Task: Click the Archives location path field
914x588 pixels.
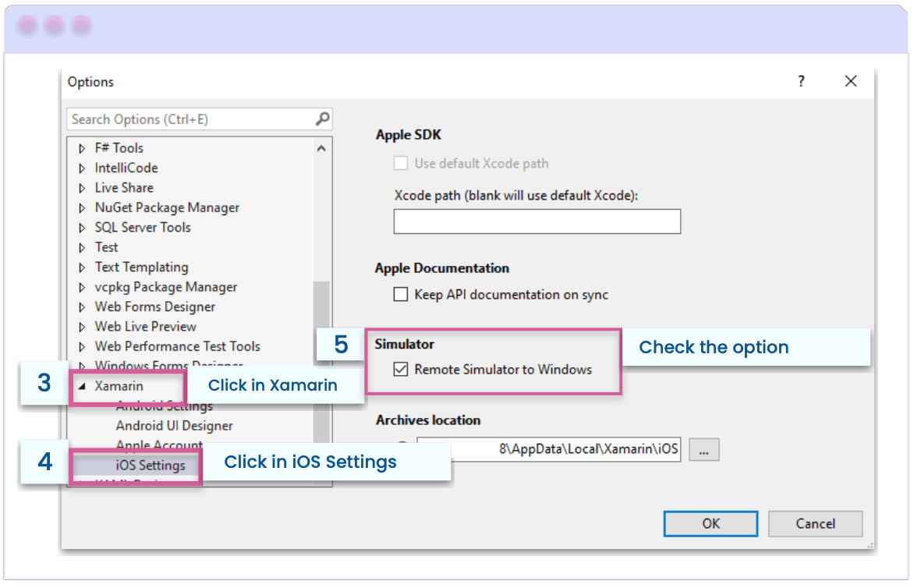Action: (548, 449)
